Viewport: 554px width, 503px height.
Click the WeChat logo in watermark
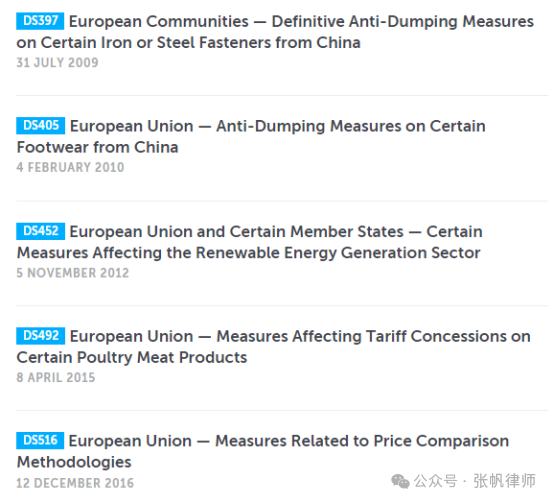(x=400, y=481)
